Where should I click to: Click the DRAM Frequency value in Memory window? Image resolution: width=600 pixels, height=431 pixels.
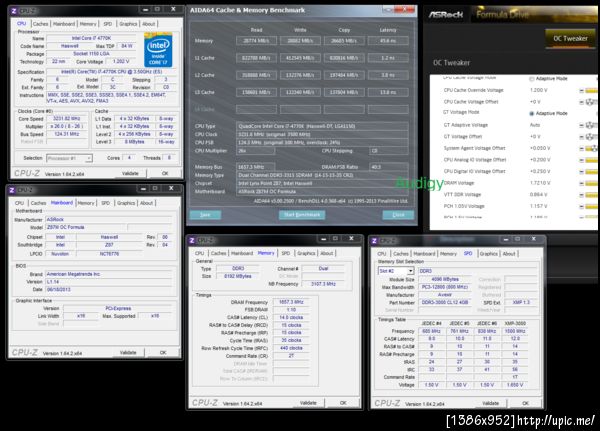coord(291,302)
